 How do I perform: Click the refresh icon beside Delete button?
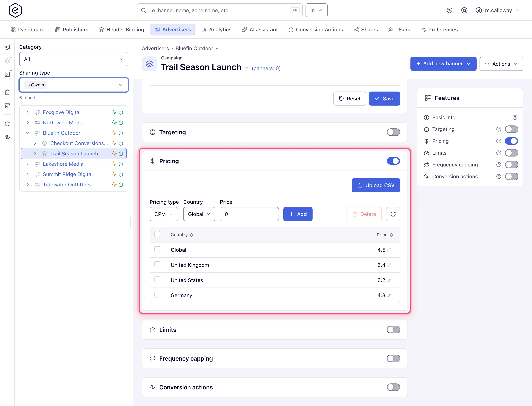pyautogui.click(x=393, y=214)
